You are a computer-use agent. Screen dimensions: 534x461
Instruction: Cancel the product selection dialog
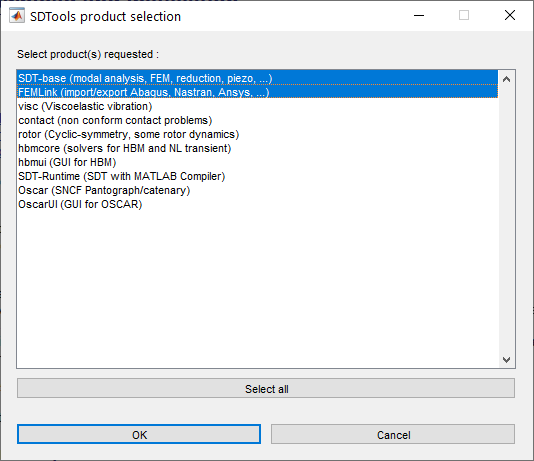point(393,434)
